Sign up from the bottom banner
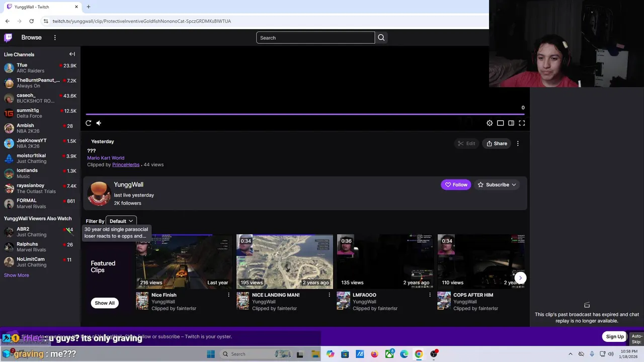Viewport: 644px width, 362px height. click(615, 336)
